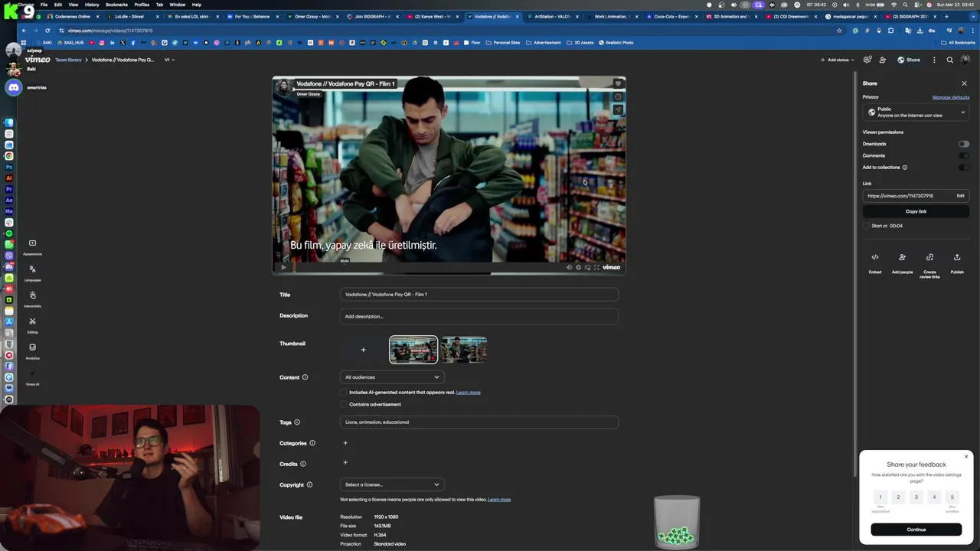980x551 pixels.
Task: Expand the Add status dropdown
Action: [x=837, y=60]
